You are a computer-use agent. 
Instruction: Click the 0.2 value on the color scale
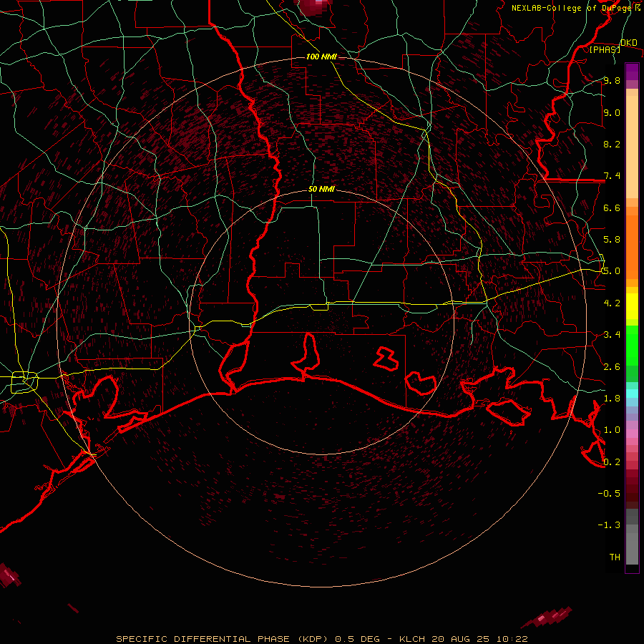tap(612, 462)
